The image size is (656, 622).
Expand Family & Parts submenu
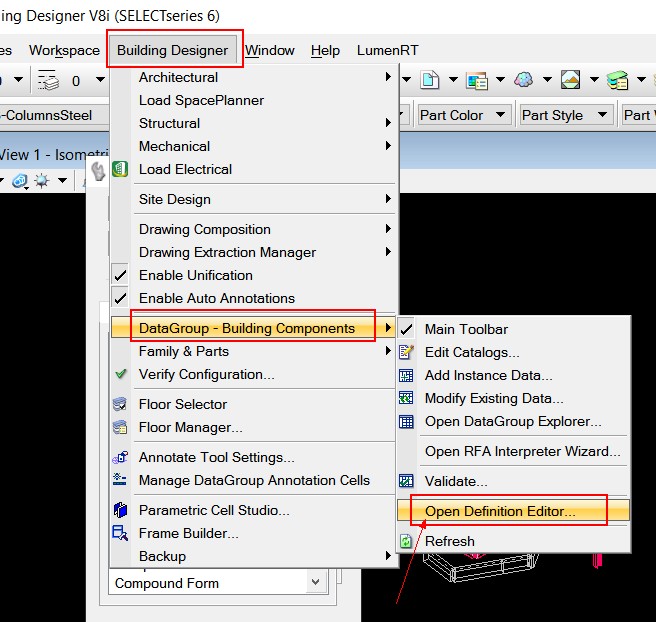pyautogui.click(x=254, y=351)
